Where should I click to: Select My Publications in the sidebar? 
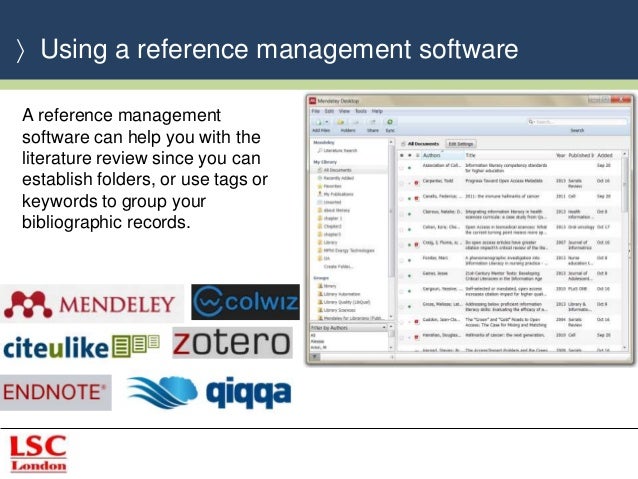(x=335, y=194)
